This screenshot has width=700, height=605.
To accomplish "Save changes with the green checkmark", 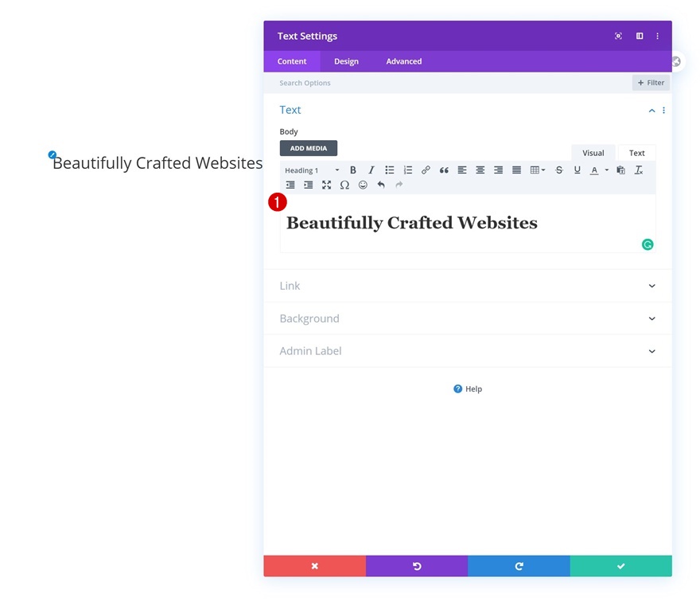I will [621, 566].
